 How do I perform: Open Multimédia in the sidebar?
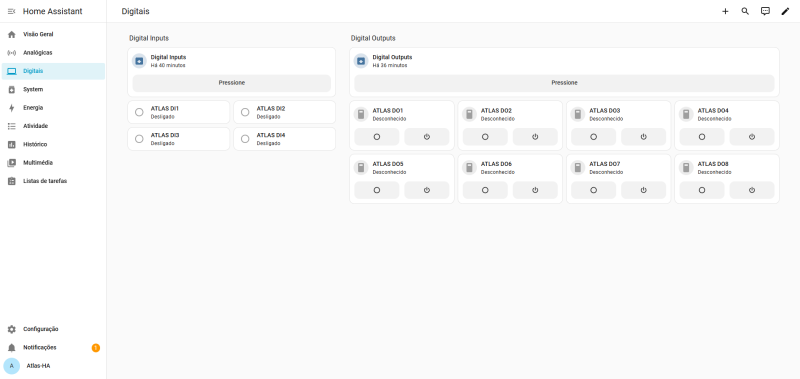pos(53,163)
